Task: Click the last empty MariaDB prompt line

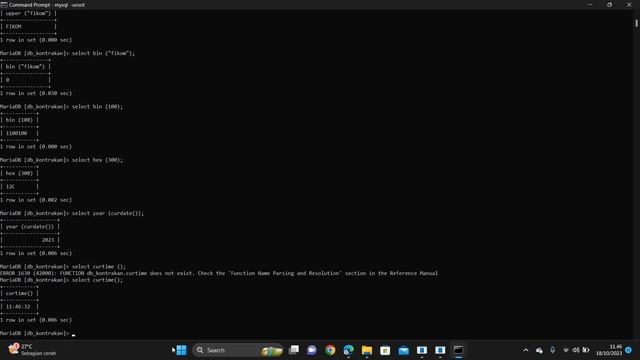Action: (38, 333)
